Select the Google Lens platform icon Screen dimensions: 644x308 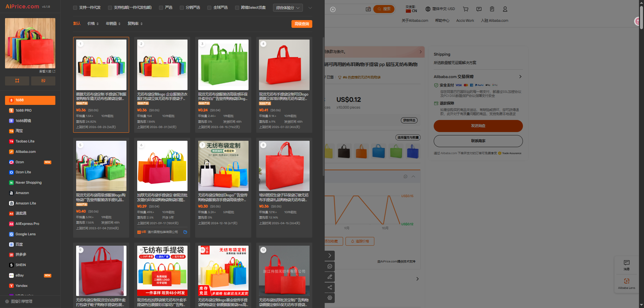coord(11,234)
